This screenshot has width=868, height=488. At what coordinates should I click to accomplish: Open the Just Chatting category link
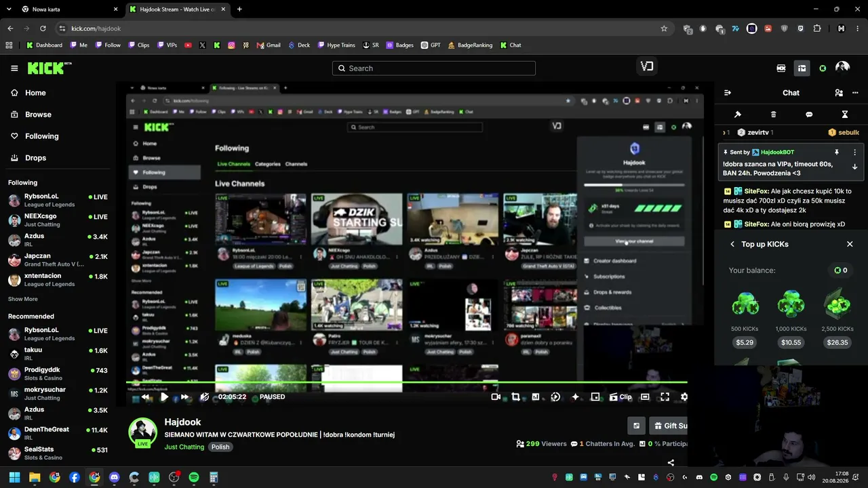tap(184, 447)
